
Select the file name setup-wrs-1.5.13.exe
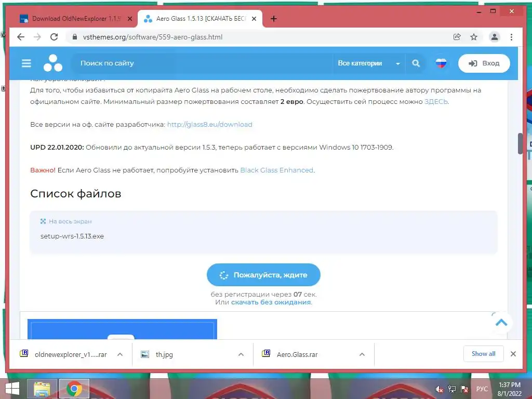coord(72,236)
